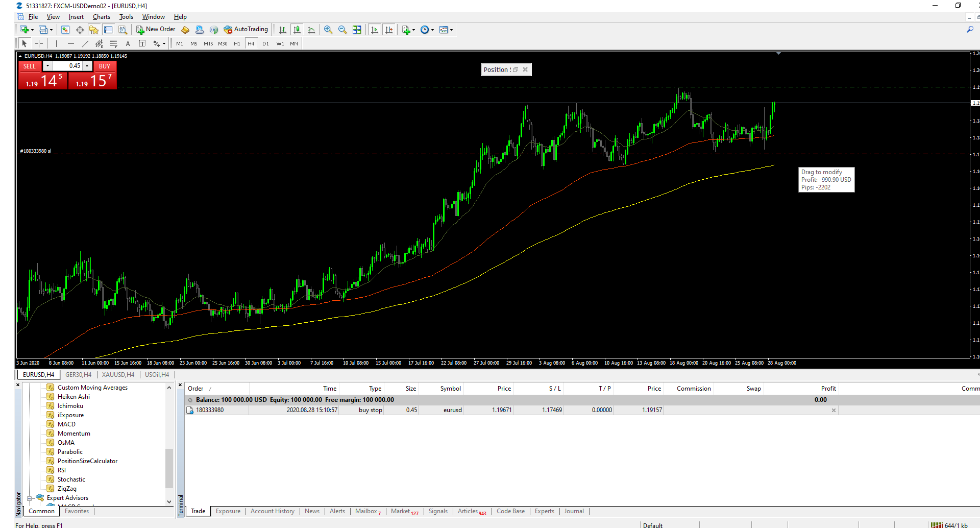This screenshot has width=980, height=528.
Task: Click the Zoom Out magnifier icon
Action: (x=342, y=30)
